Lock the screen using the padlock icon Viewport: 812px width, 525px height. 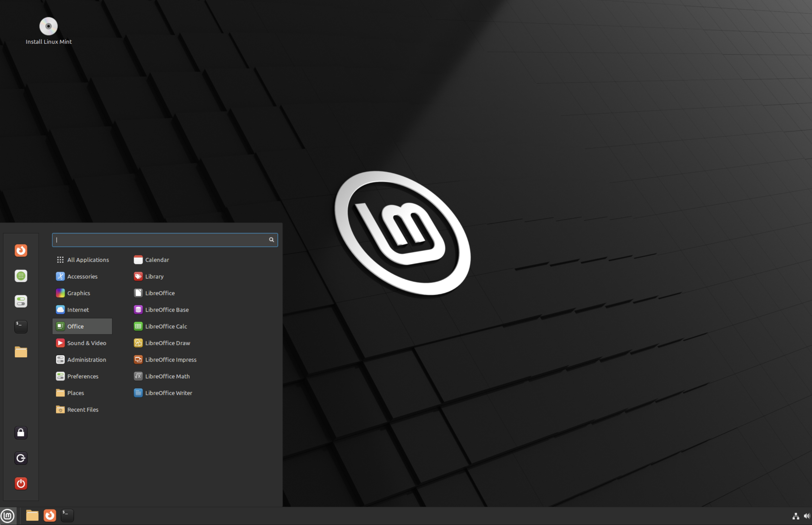click(x=21, y=433)
